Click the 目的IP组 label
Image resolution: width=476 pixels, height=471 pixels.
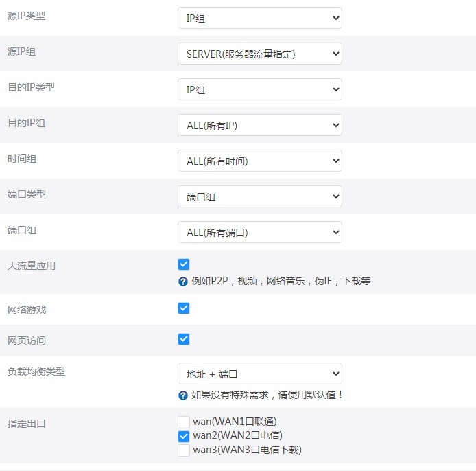[x=27, y=123]
